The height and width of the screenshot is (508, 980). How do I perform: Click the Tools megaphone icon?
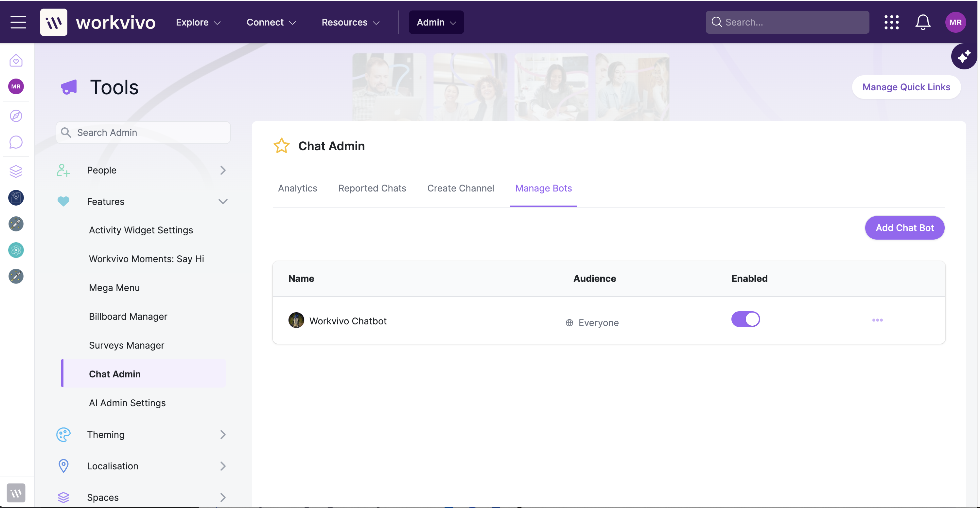point(69,87)
